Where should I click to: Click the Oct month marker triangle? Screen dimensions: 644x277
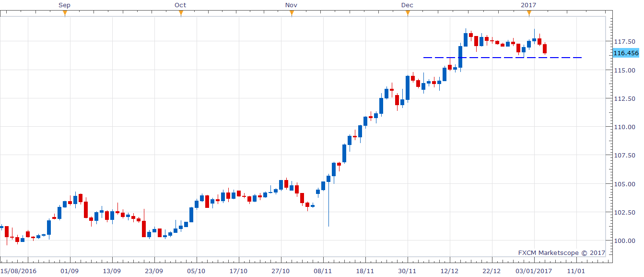[x=181, y=13]
